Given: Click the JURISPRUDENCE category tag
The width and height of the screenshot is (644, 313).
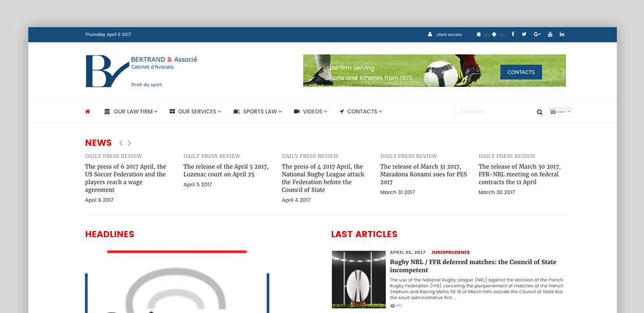Looking at the screenshot, I should tap(451, 252).
